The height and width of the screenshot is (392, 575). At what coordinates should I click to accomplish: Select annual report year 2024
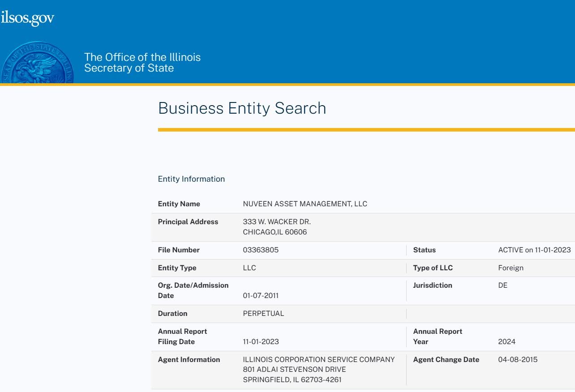506,342
